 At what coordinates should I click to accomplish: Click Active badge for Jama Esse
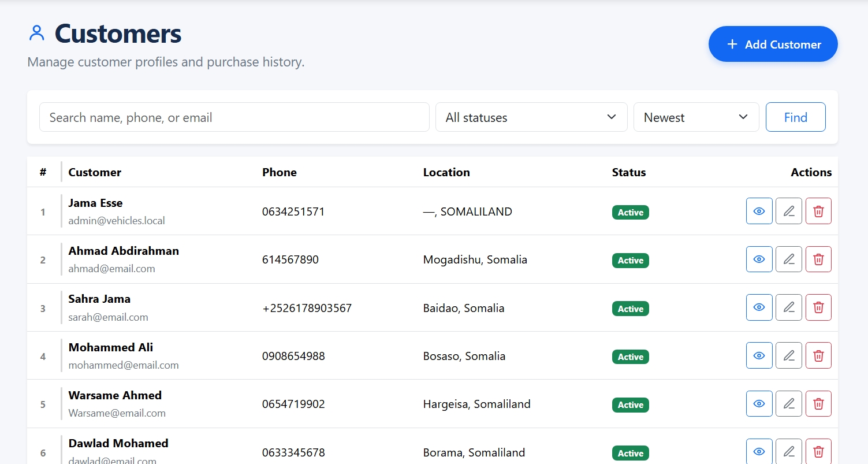tap(631, 212)
